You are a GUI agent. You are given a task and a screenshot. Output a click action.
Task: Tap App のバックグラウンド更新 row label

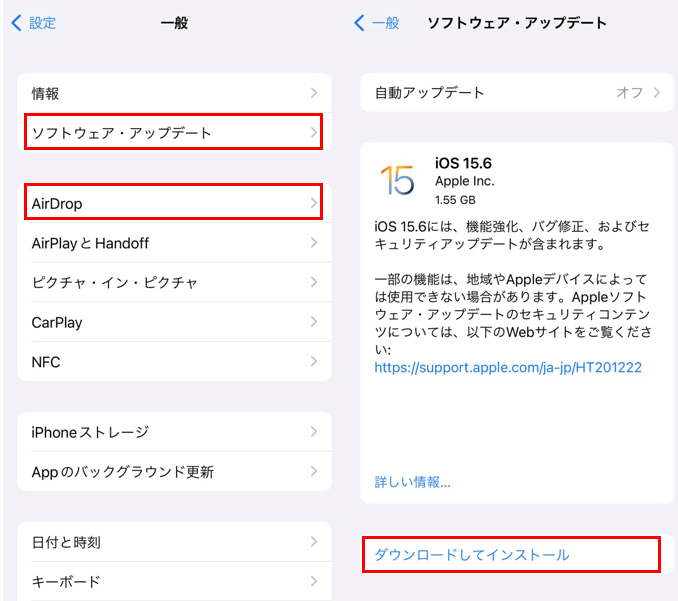click(x=122, y=472)
